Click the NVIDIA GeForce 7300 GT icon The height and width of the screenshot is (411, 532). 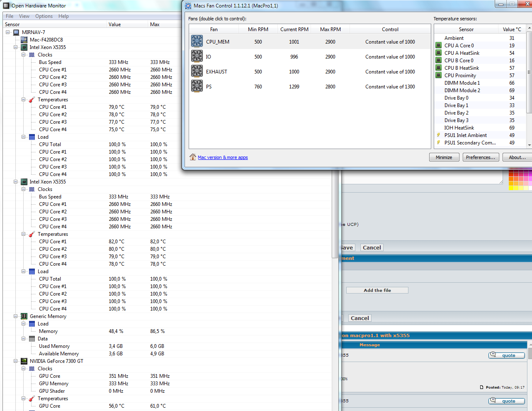point(24,361)
